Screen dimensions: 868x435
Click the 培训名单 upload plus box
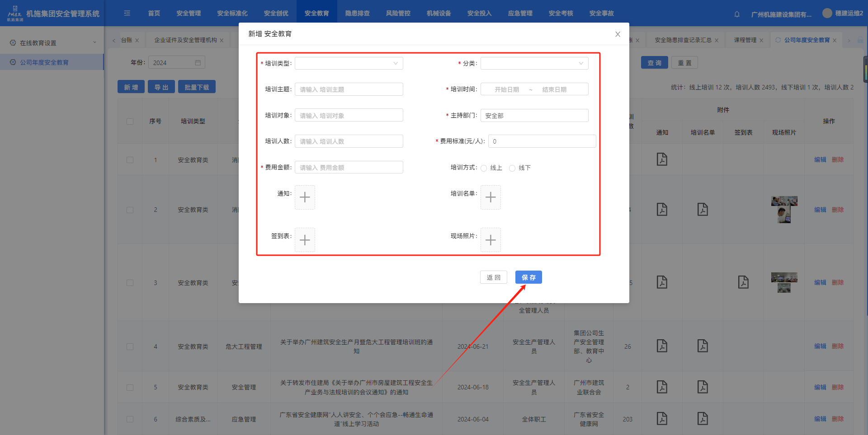(x=491, y=197)
